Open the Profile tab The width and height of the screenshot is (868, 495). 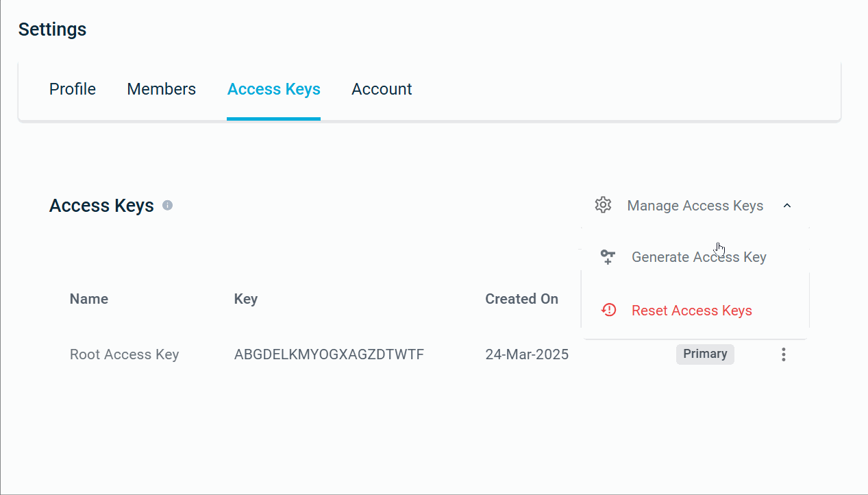click(x=73, y=89)
